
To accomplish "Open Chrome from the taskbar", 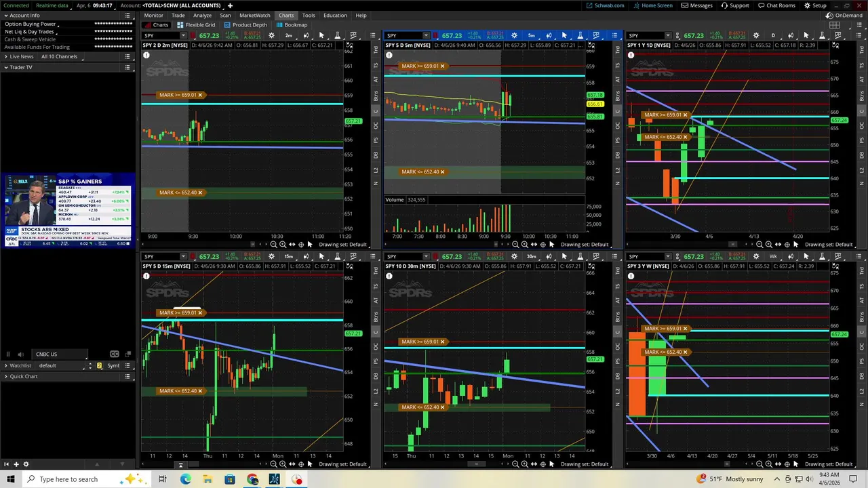I will [252, 479].
